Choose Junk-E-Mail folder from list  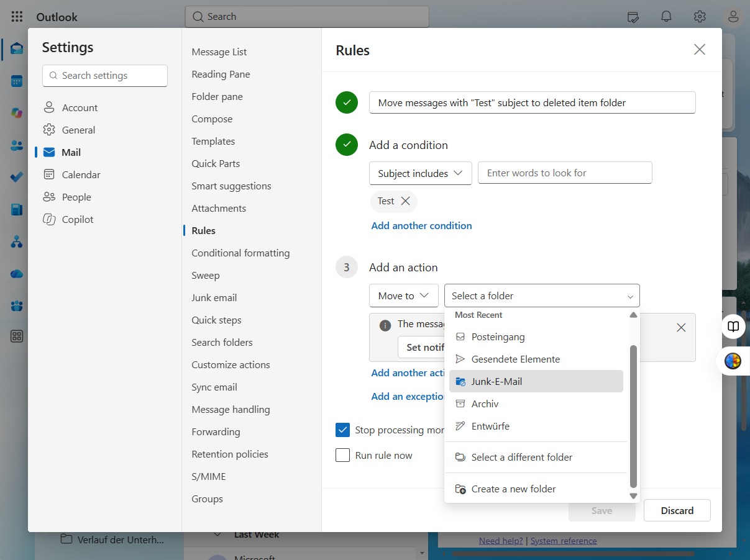536,381
